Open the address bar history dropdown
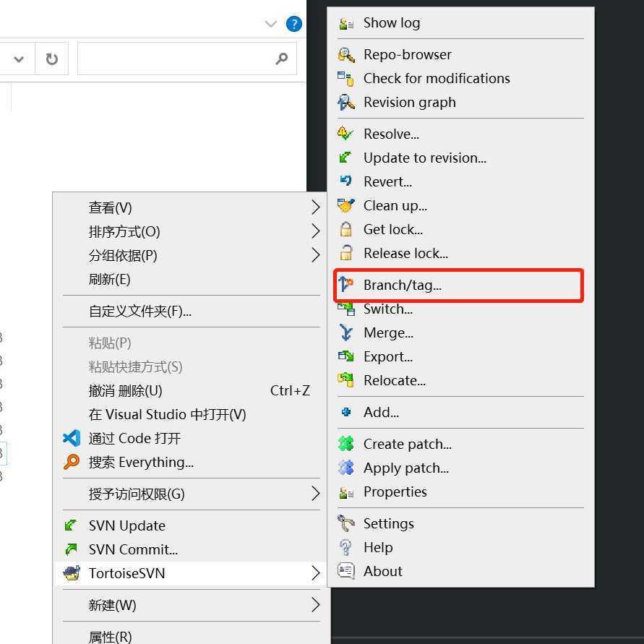The width and height of the screenshot is (644, 644). [19, 59]
